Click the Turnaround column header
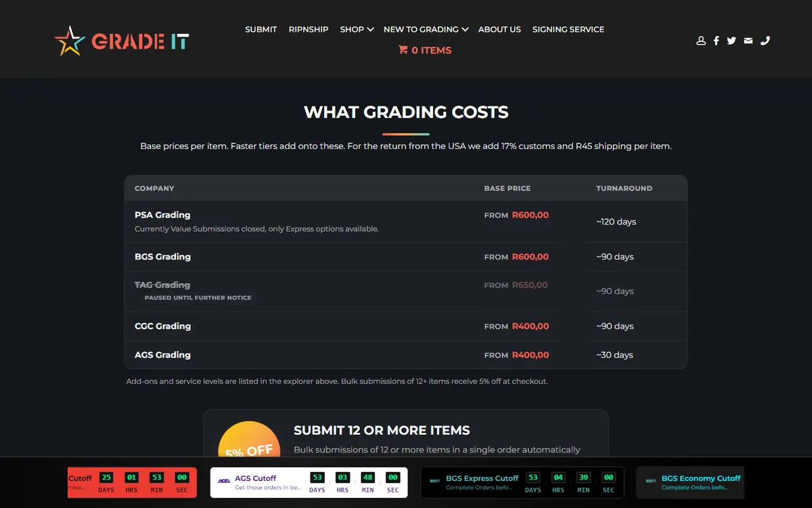The image size is (812, 508). click(624, 188)
